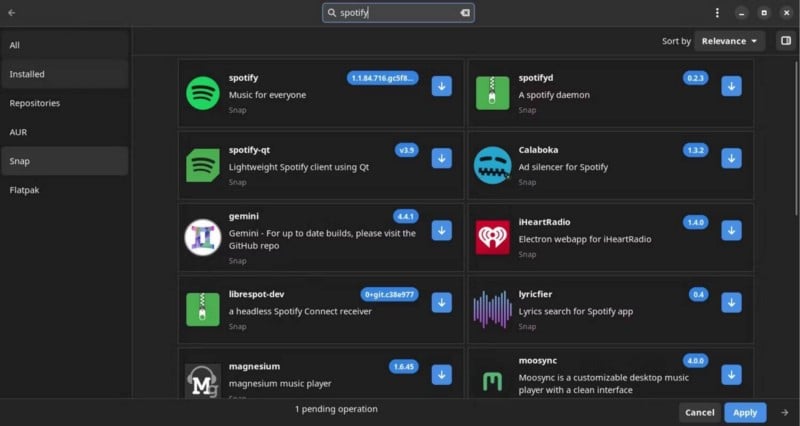The height and width of the screenshot is (426, 800).
Task: Click 'magnesium music player' description
Action: (x=280, y=384)
